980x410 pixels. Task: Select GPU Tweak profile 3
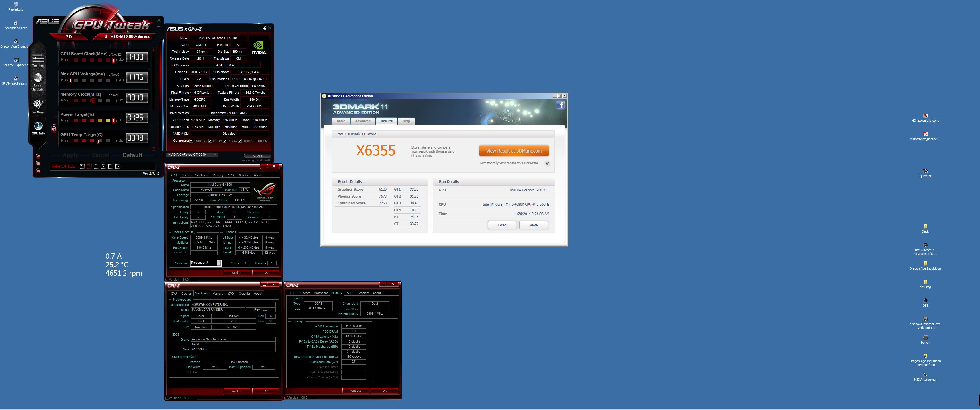(96, 166)
